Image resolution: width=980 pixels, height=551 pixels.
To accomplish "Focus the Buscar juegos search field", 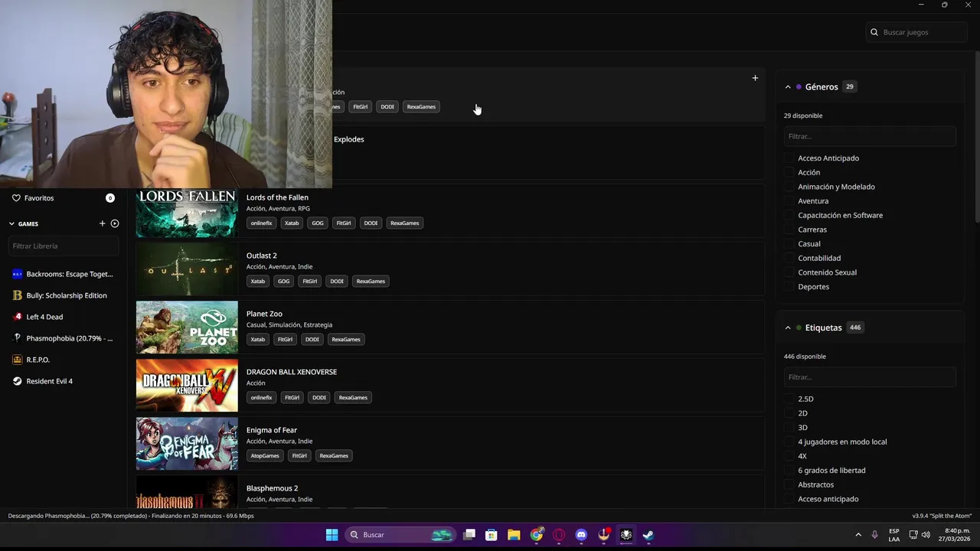I will coord(916,32).
